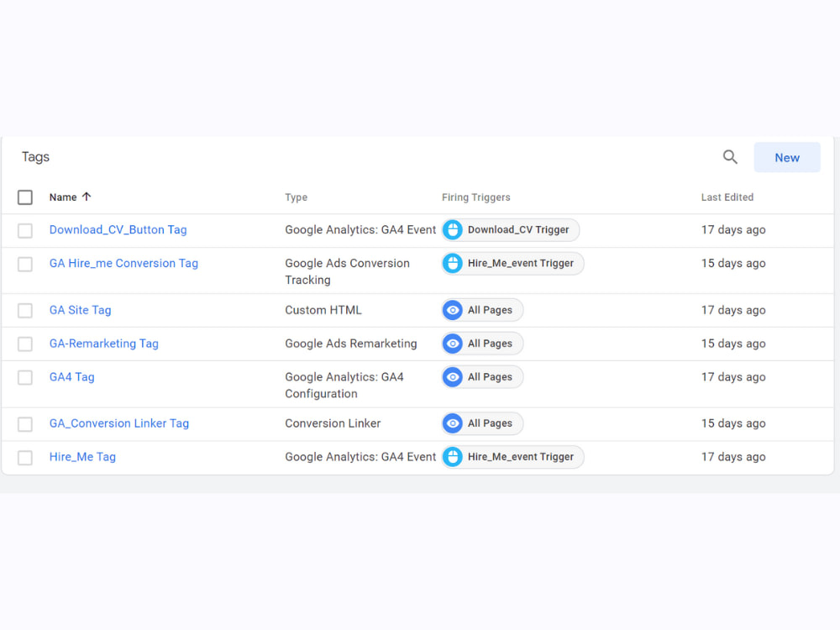Click the Firing Triggers column header
The width and height of the screenshot is (840, 630).
[x=475, y=197]
